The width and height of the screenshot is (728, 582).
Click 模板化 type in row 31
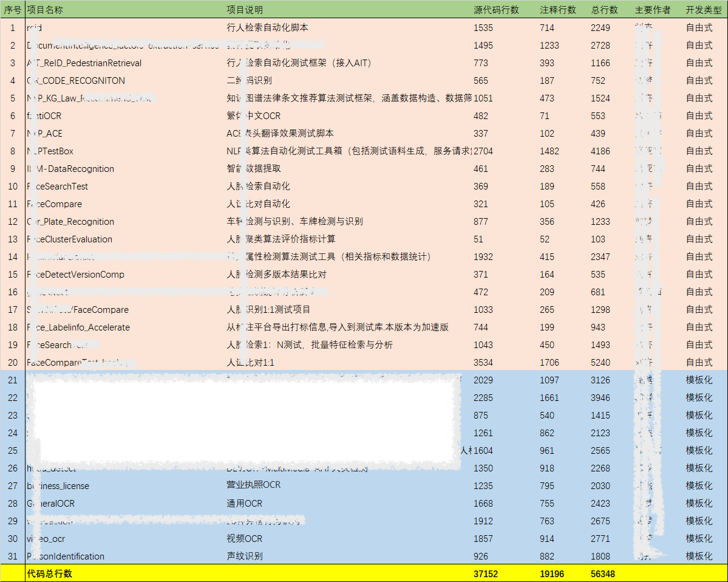pos(699,557)
